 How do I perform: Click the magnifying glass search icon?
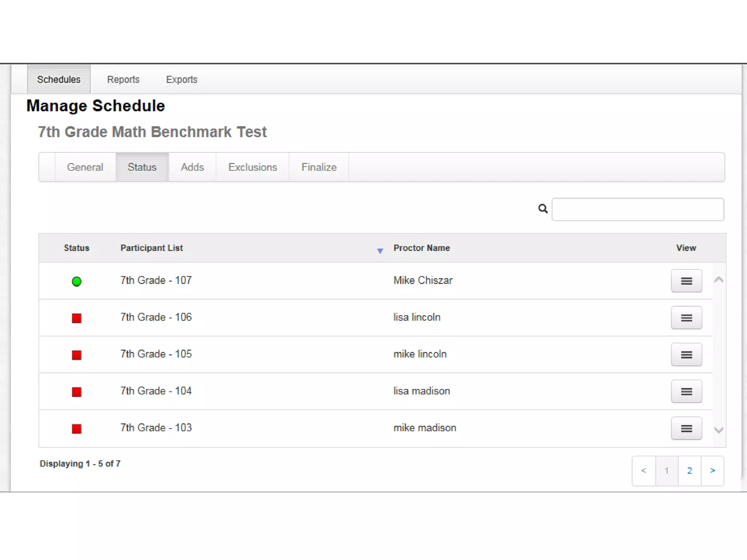pyautogui.click(x=543, y=209)
